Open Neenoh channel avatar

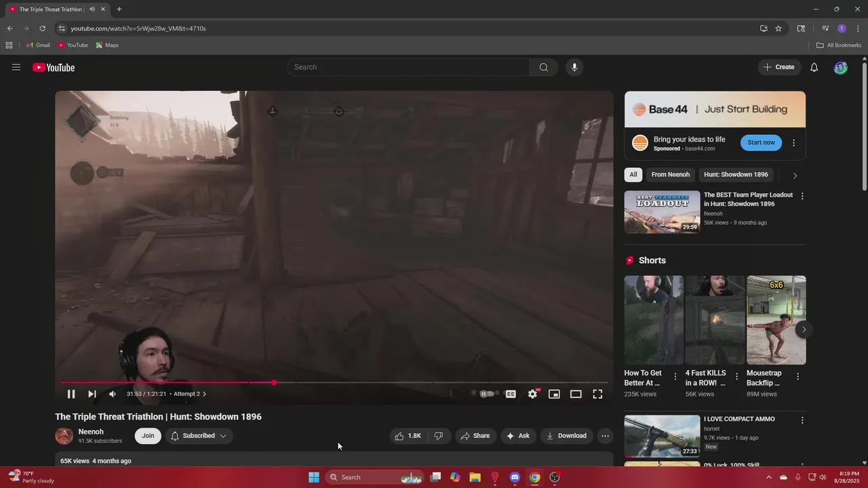click(64, 436)
